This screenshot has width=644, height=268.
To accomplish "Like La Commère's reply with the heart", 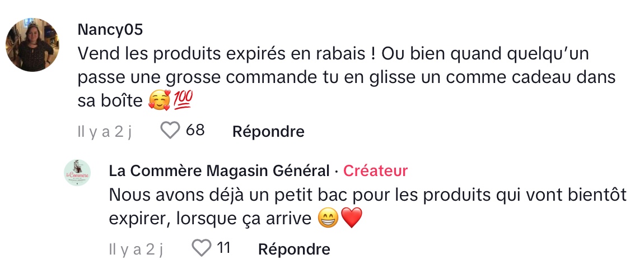I will tap(202, 248).
